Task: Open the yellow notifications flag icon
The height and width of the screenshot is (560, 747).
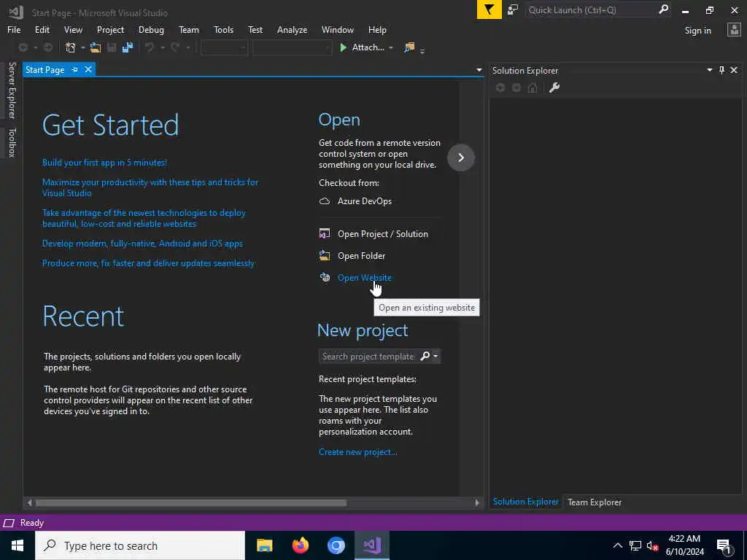Action: point(489,9)
